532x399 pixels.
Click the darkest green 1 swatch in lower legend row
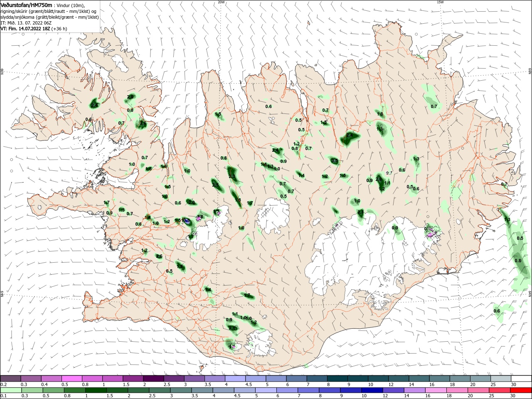click(96, 390)
